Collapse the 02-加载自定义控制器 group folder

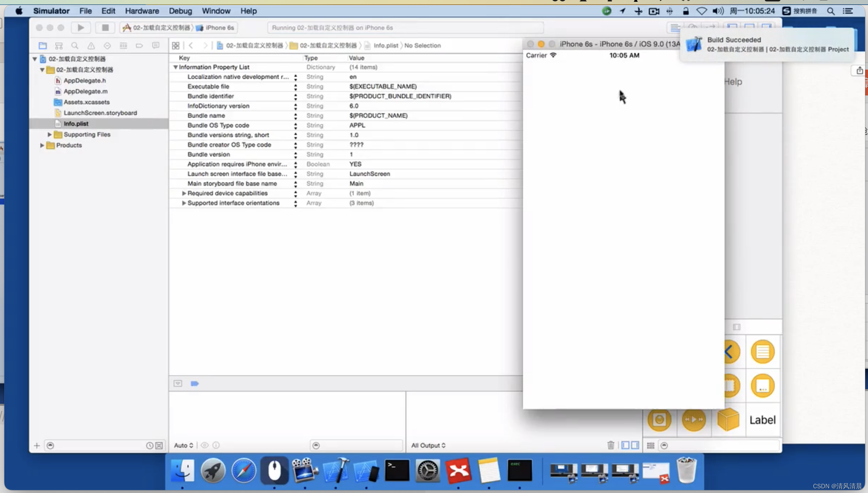pyautogui.click(x=42, y=70)
